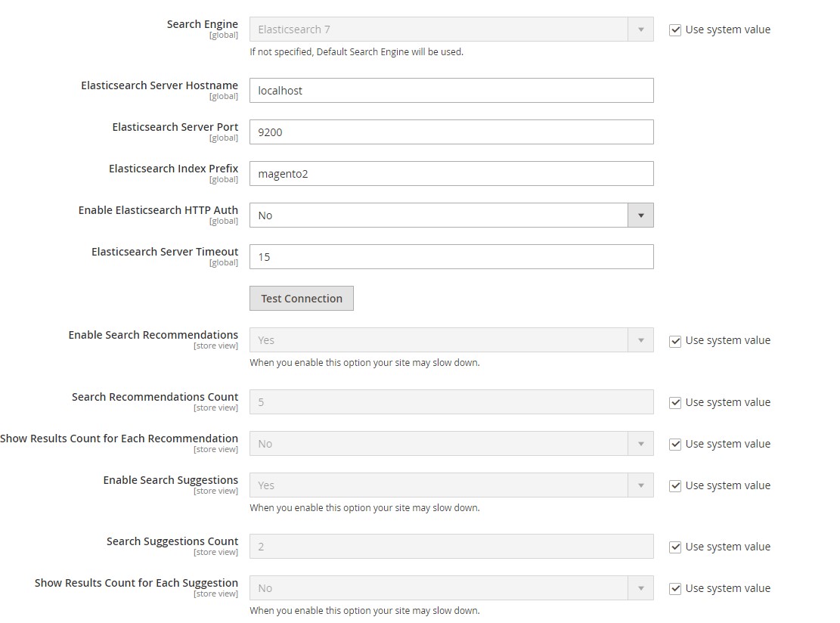The image size is (840, 623).
Task: Select the Elasticsearch Server Hostname field
Action: click(x=451, y=90)
